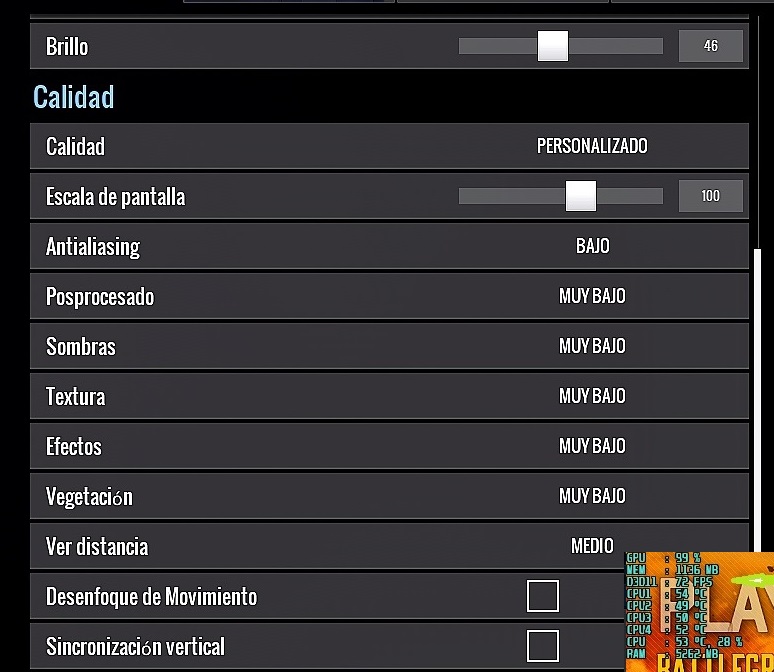The width and height of the screenshot is (774, 672).
Task: Click the Escala de pantalla label
Action: tap(116, 197)
